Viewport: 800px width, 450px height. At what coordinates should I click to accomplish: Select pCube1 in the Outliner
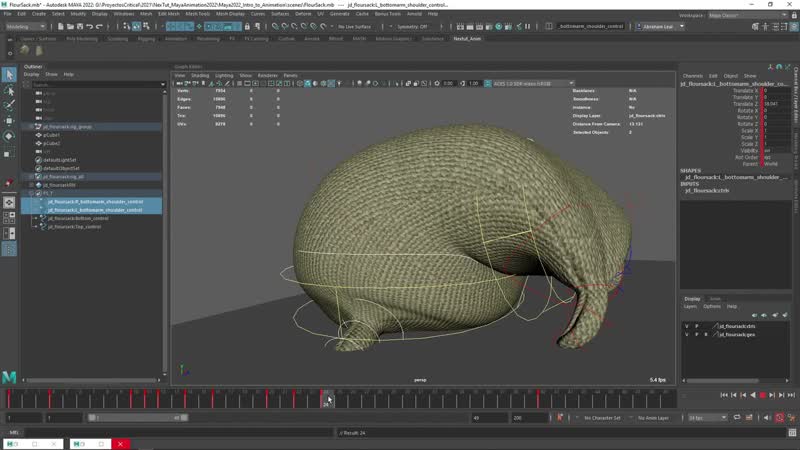click(x=52, y=135)
